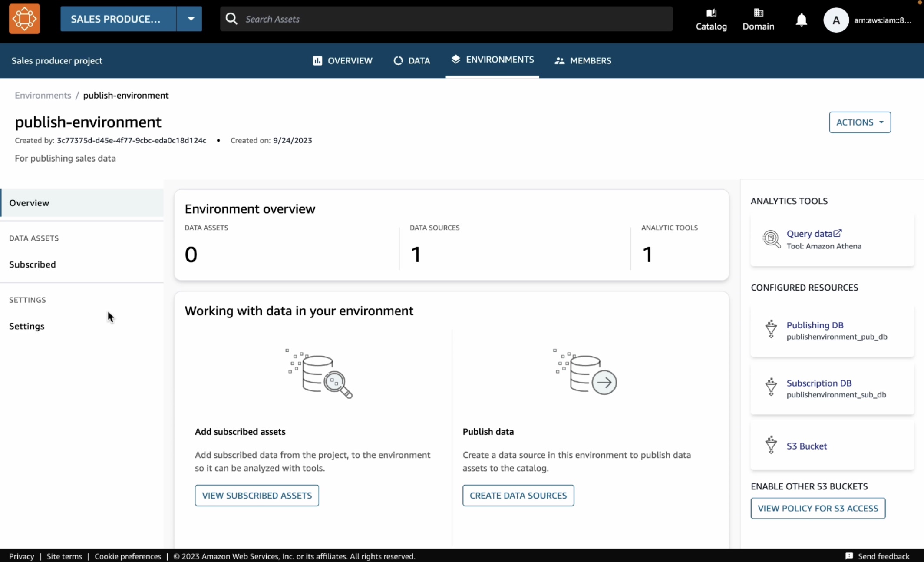The height and width of the screenshot is (562, 924).
Task: Click the created date 9/24/2023
Action: click(293, 140)
